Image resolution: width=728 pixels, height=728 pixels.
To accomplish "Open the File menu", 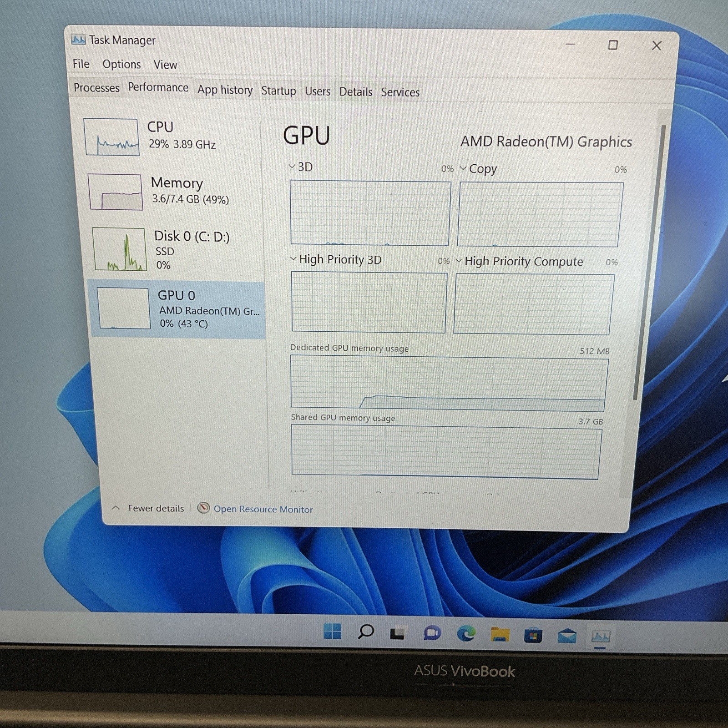I will (x=81, y=64).
